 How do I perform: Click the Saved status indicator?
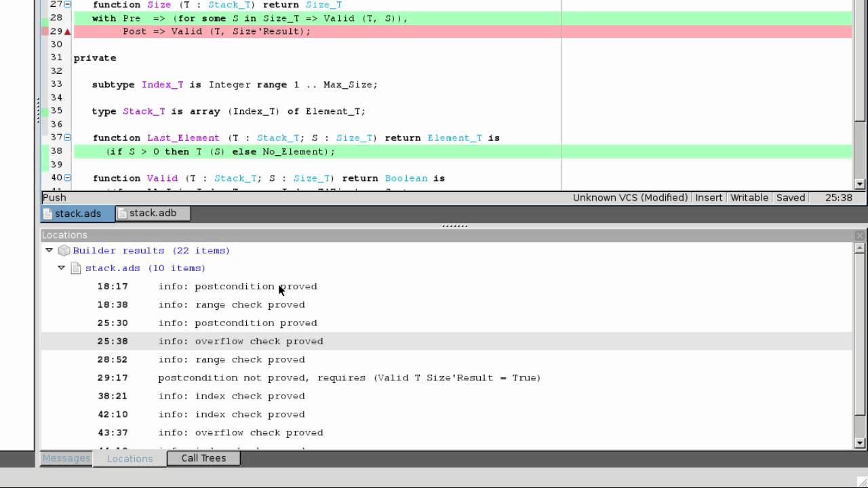click(x=791, y=198)
